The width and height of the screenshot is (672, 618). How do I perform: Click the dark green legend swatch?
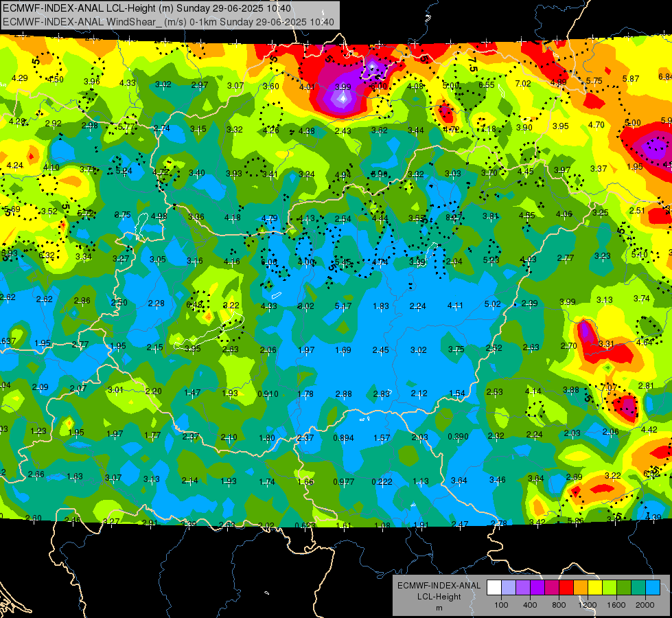[623, 588]
